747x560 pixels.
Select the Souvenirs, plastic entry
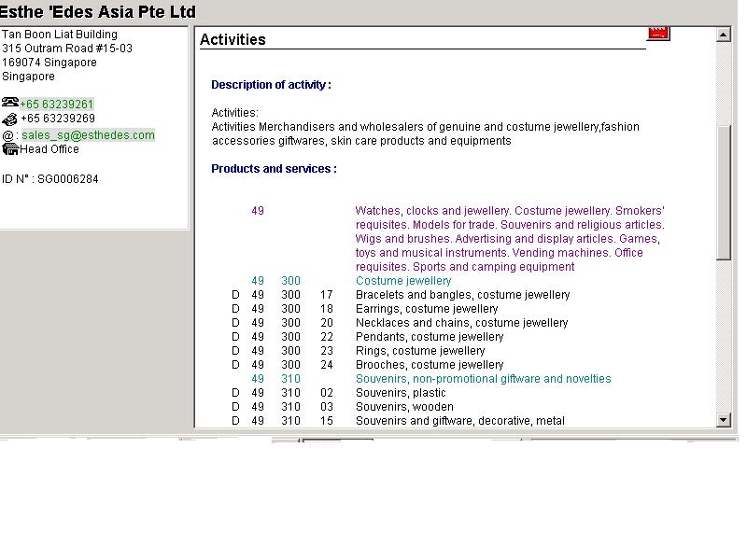click(401, 393)
